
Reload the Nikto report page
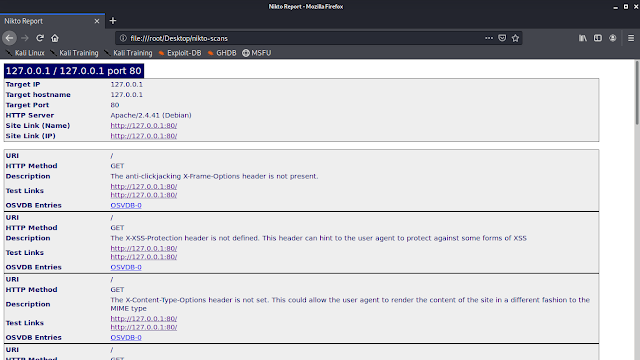click(x=40, y=38)
